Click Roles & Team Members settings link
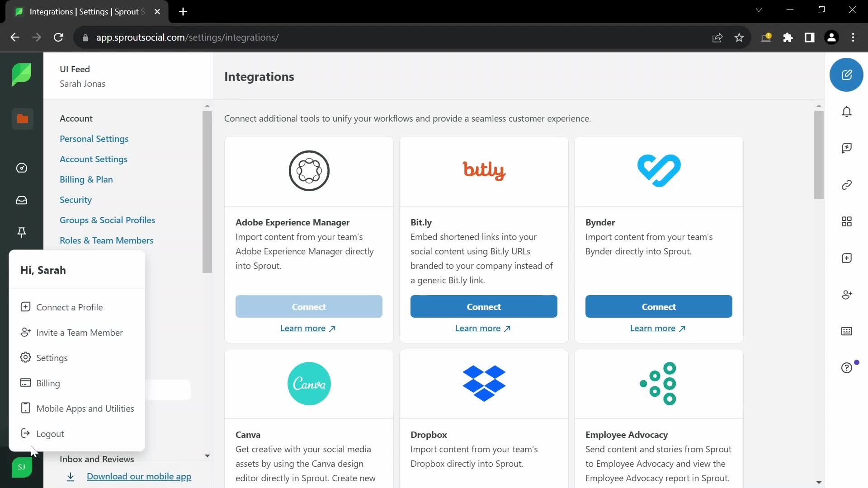The image size is (868, 488). click(107, 240)
